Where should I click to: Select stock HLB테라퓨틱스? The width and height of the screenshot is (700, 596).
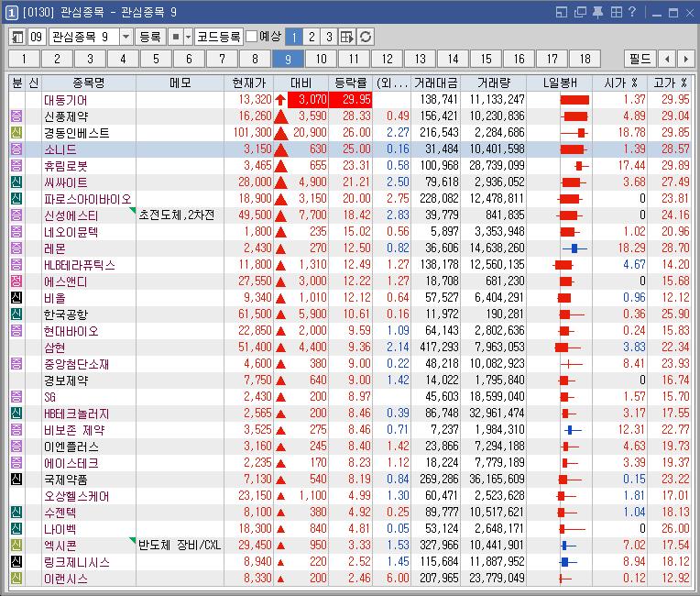click(80, 265)
